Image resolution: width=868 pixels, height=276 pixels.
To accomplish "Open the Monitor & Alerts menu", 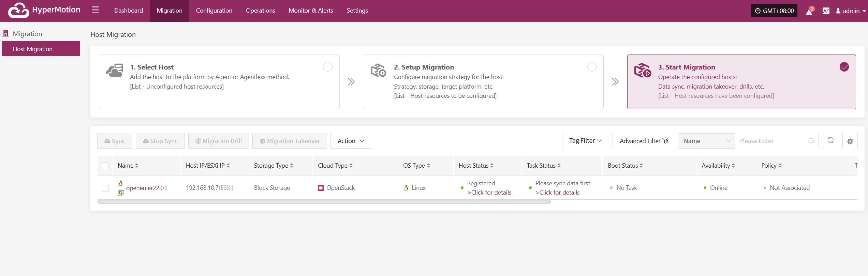I will pos(311,11).
